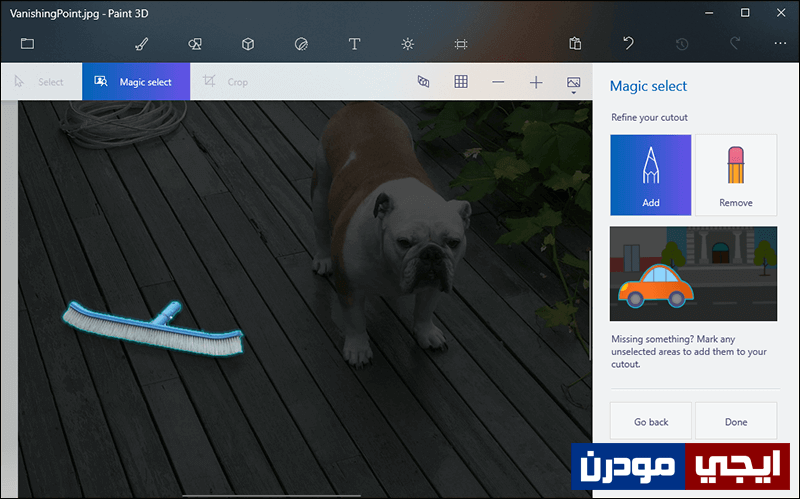The width and height of the screenshot is (800, 499).
Task: Maximize the Paint 3D window
Action: 745,13
